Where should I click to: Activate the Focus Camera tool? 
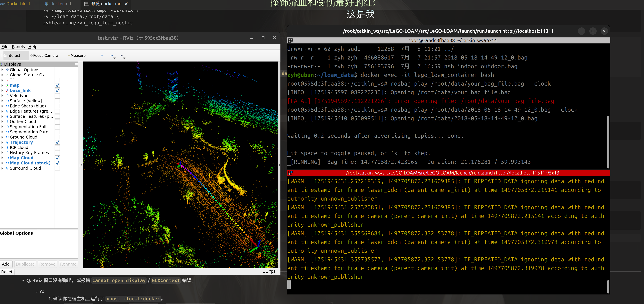(x=44, y=56)
